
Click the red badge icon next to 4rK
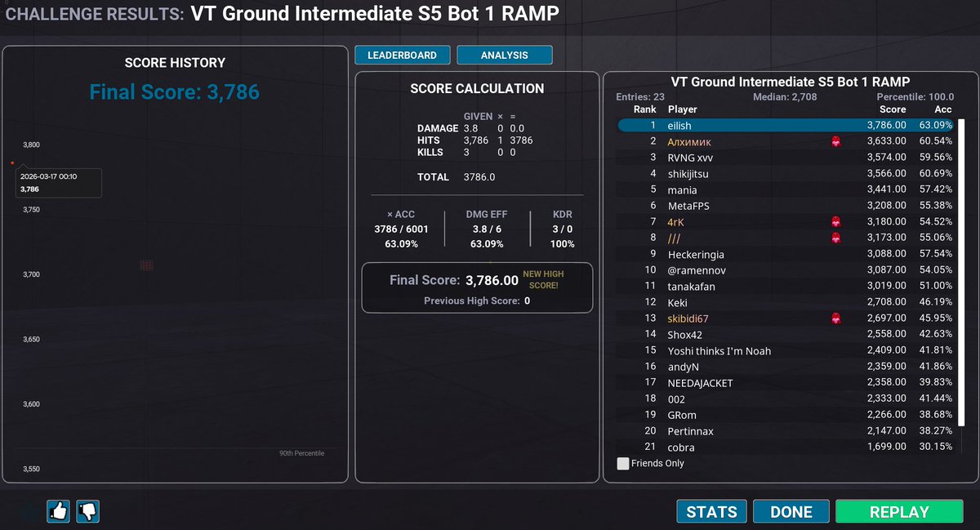(x=835, y=221)
